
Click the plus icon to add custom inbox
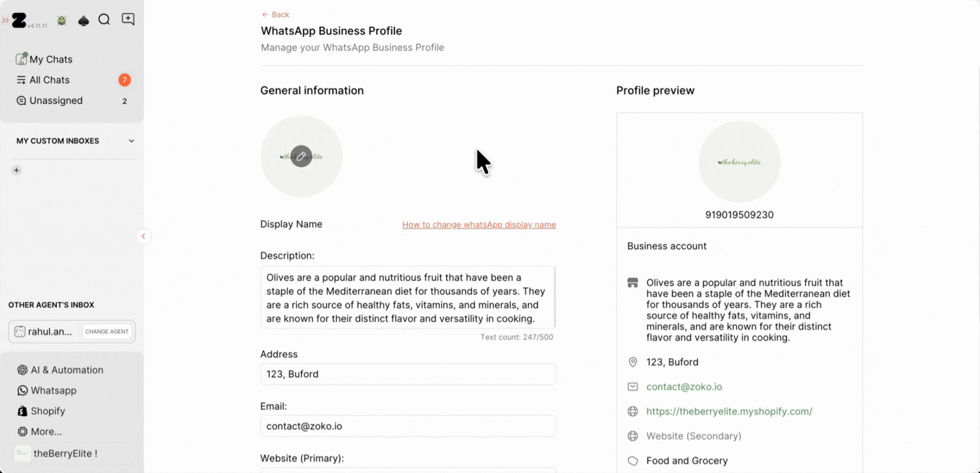tap(17, 170)
